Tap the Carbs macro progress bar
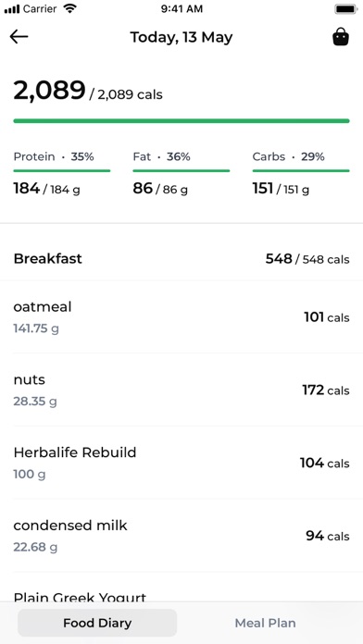The height and width of the screenshot is (644, 363). pyautogui.click(x=301, y=170)
